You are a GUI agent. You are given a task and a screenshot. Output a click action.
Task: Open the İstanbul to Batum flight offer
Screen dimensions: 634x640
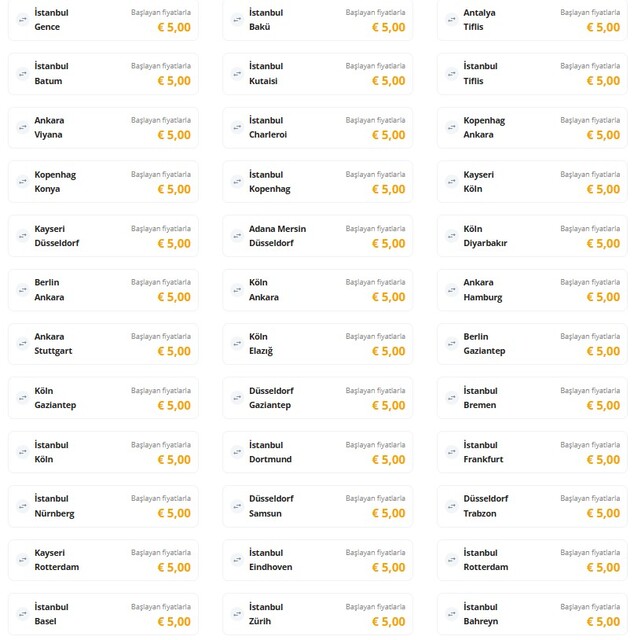[x=103, y=73]
